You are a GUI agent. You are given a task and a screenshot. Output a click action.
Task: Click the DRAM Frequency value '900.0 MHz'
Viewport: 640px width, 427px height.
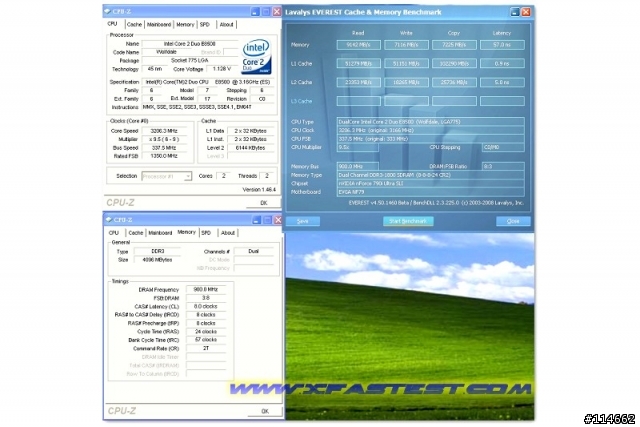[206, 289]
